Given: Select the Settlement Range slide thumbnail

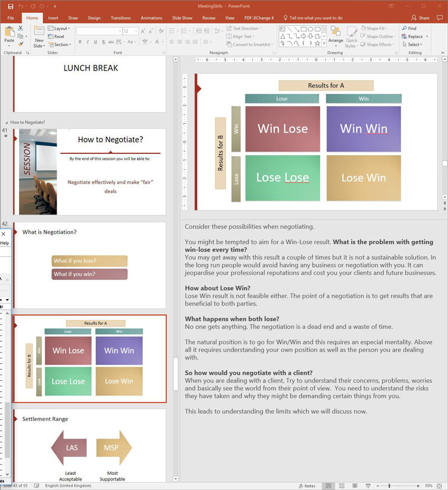Looking at the screenshot, I should (x=90, y=445).
